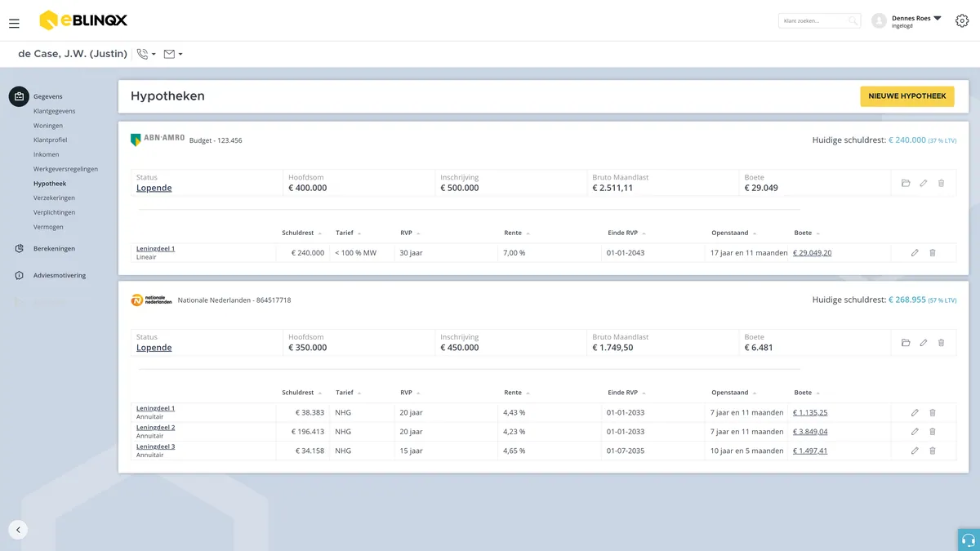Sort the Nationale Nederlanden loan parts by Einde RVP

coord(626,393)
